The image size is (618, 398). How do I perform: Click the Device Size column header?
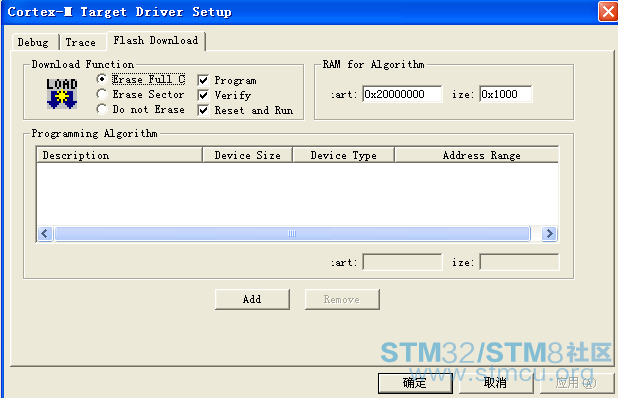click(248, 155)
